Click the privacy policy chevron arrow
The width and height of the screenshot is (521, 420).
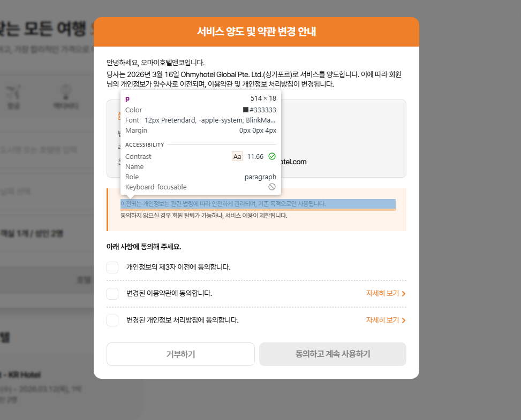point(403,320)
